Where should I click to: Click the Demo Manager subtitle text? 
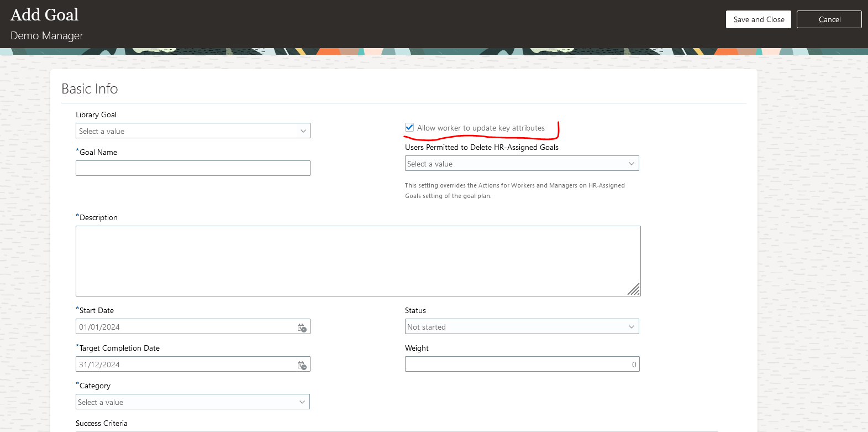47,35
